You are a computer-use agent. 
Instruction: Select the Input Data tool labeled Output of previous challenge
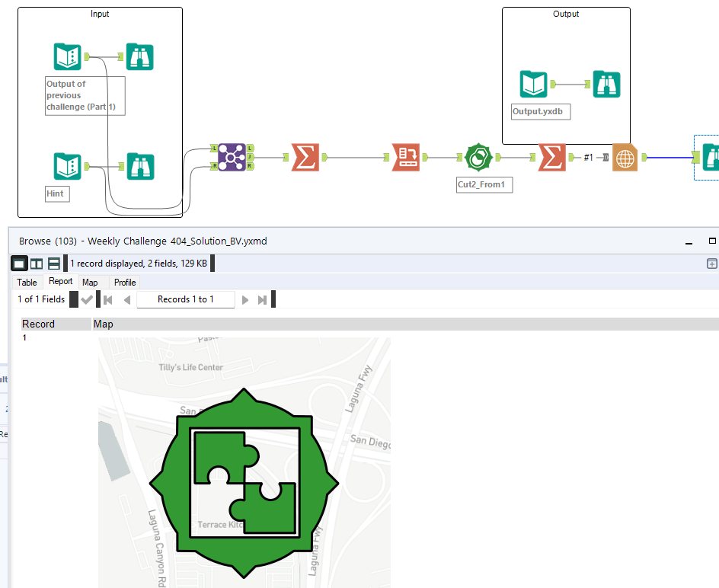coord(67,56)
